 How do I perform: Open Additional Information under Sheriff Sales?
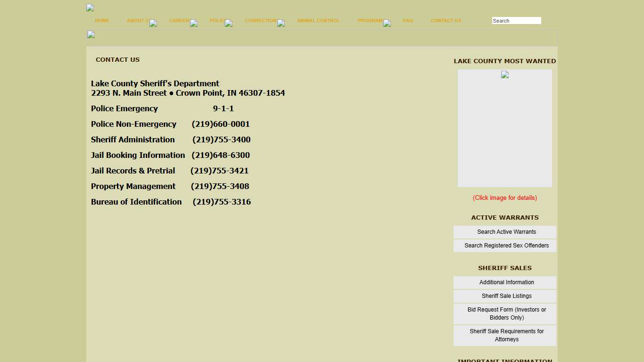tap(506, 282)
